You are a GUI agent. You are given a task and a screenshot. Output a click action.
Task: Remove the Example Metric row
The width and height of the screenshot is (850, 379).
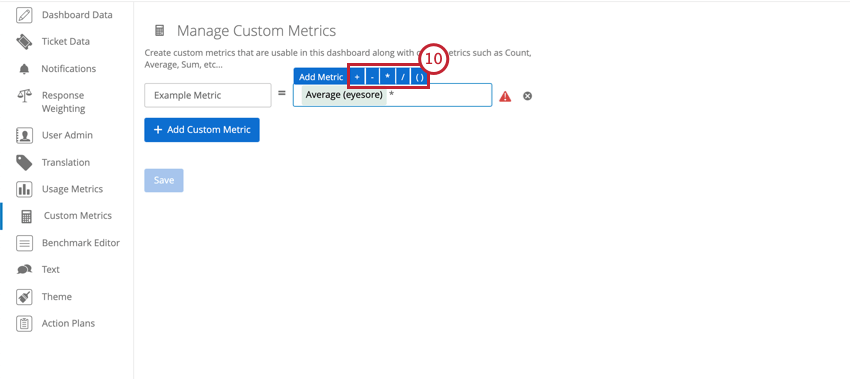click(527, 96)
